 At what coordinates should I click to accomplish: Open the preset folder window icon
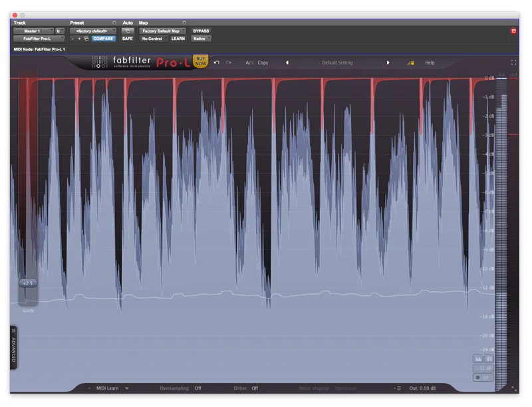click(86, 39)
